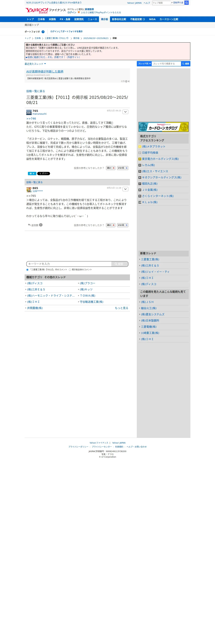Open the (株)メタプラネット ranking link
Image resolution: width=215 pixels, height=644 pixels.
click(x=153, y=146)
